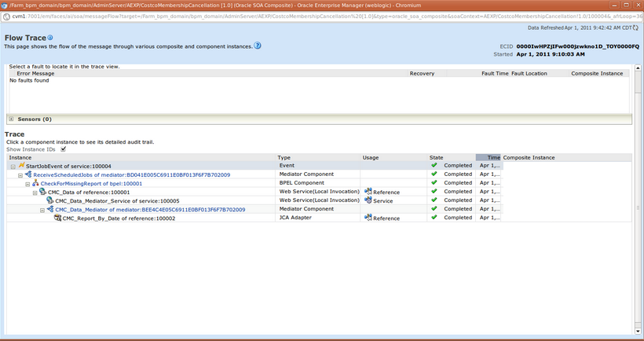The width and height of the screenshot is (644, 341).
Task: Click green check in CMC_Data_Mediator_Service row
Action: pyautogui.click(x=434, y=200)
